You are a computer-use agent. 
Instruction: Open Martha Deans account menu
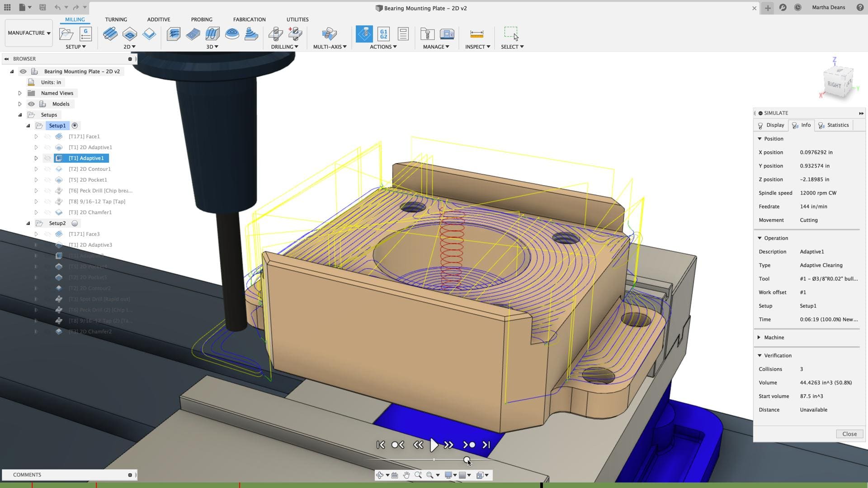(x=828, y=7)
